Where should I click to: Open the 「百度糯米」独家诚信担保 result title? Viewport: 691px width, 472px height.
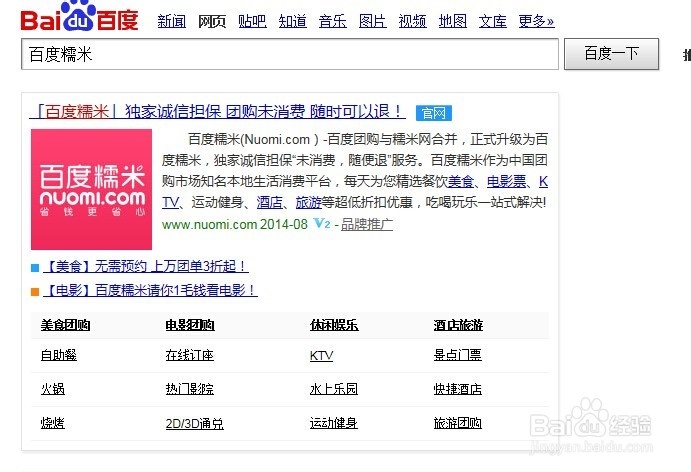coord(218,111)
